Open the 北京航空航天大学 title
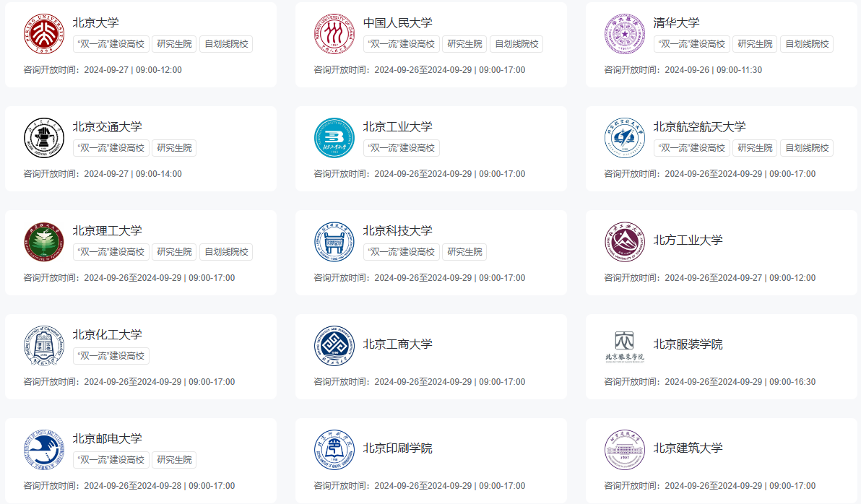 [x=699, y=127]
